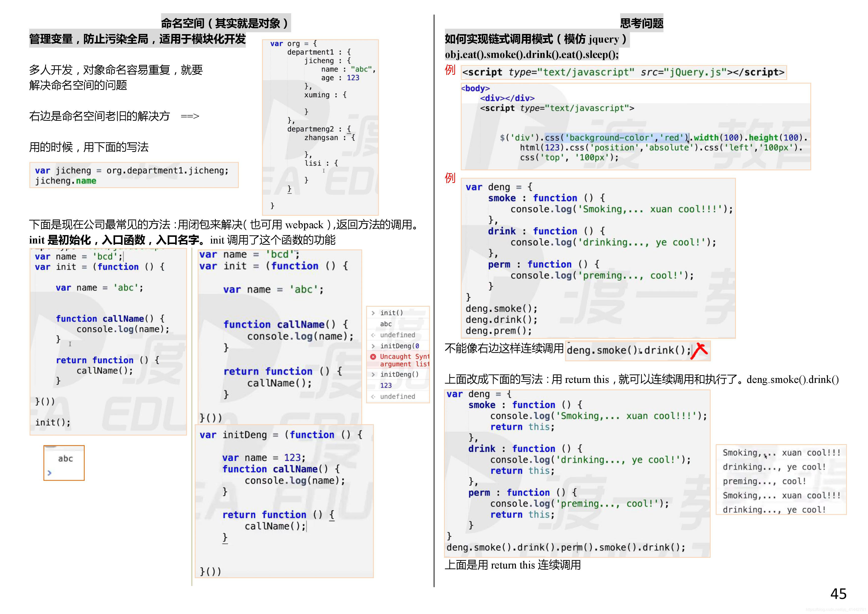The width and height of the screenshot is (868, 614).
Task: Click text 用的时候，用下面的写法
Action: (89, 147)
